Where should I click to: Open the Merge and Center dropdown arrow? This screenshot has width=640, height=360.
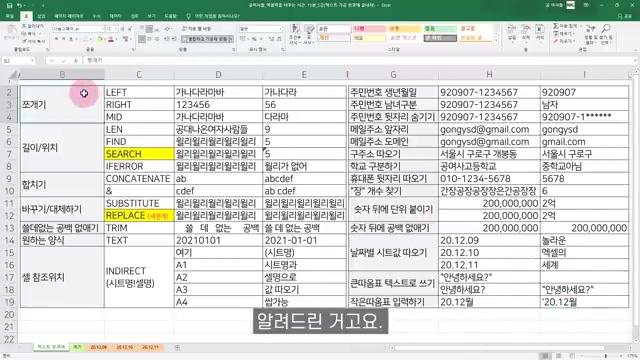[231, 39]
